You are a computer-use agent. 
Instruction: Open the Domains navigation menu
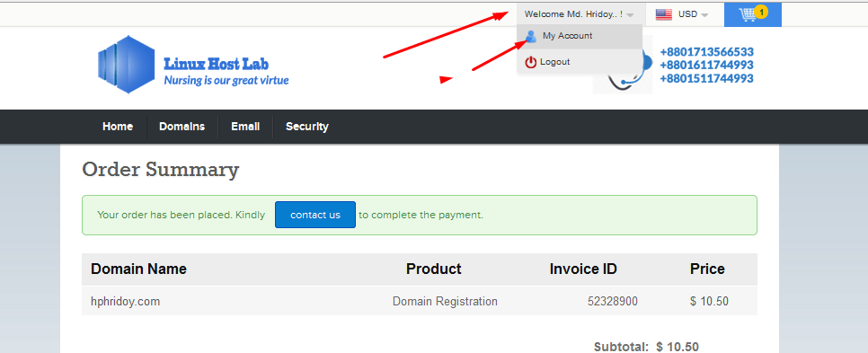(x=182, y=127)
